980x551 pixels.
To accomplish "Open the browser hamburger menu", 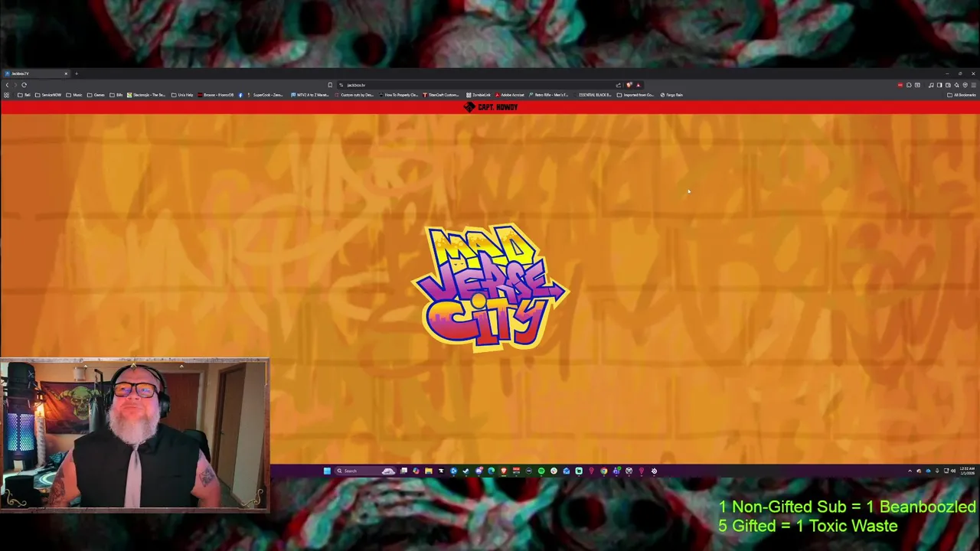I will click(x=973, y=85).
